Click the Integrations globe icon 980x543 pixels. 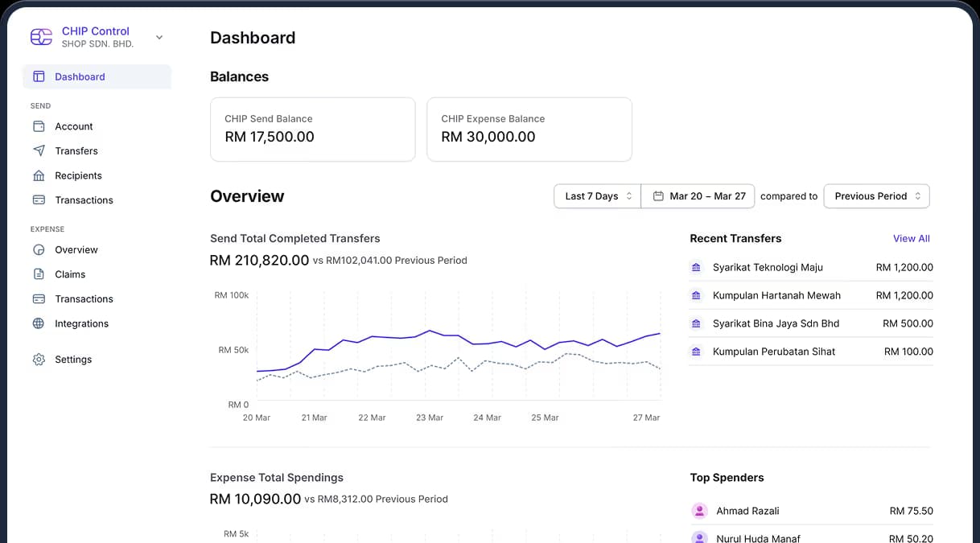tap(39, 323)
